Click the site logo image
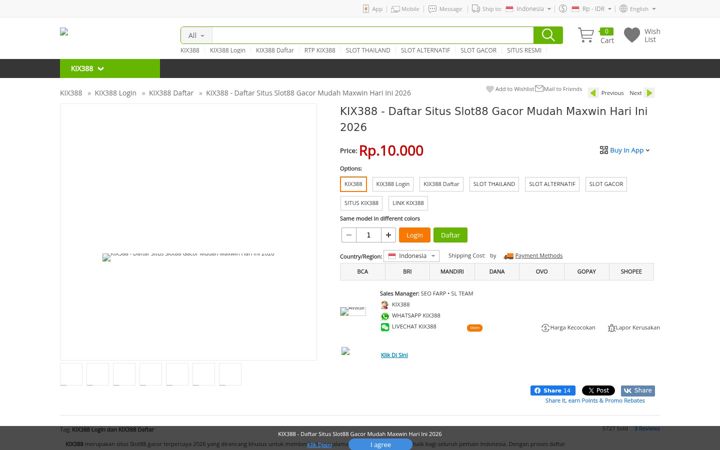The height and width of the screenshot is (450, 720). point(64,32)
